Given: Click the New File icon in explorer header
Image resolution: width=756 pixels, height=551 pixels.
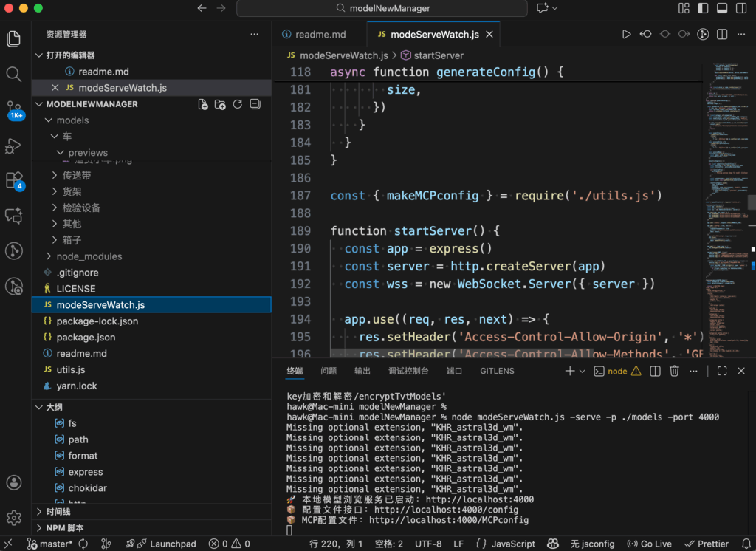Looking at the screenshot, I should pyautogui.click(x=203, y=105).
